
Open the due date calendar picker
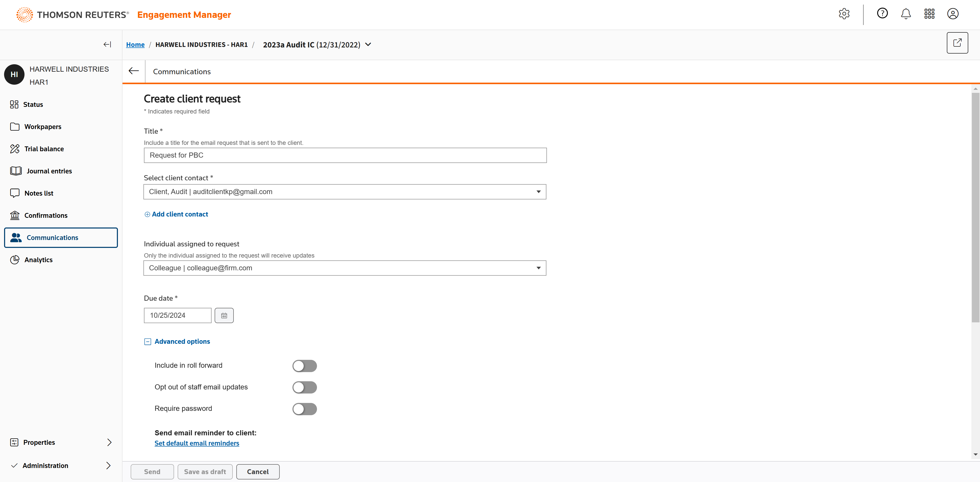[224, 315]
